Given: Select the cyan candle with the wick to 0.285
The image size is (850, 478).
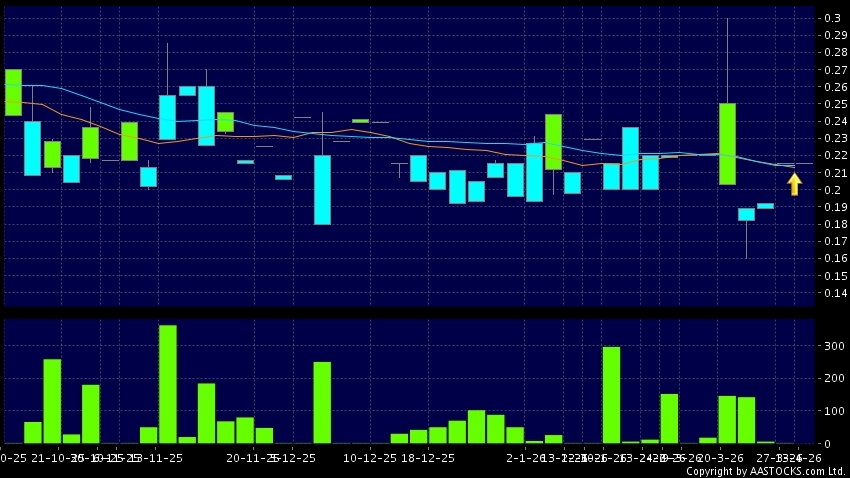Looking at the screenshot, I should (167, 117).
